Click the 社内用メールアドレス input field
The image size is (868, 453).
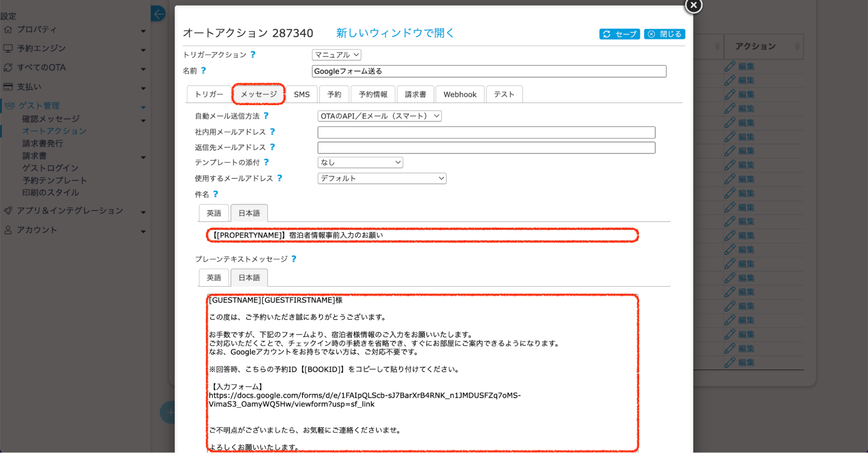point(486,132)
